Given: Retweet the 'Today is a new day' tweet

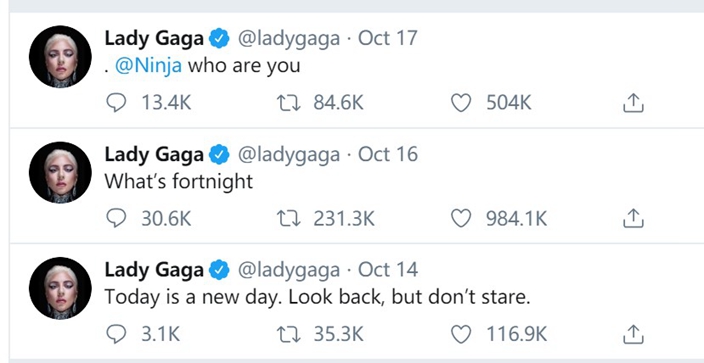Looking at the screenshot, I should (x=288, y=334).
